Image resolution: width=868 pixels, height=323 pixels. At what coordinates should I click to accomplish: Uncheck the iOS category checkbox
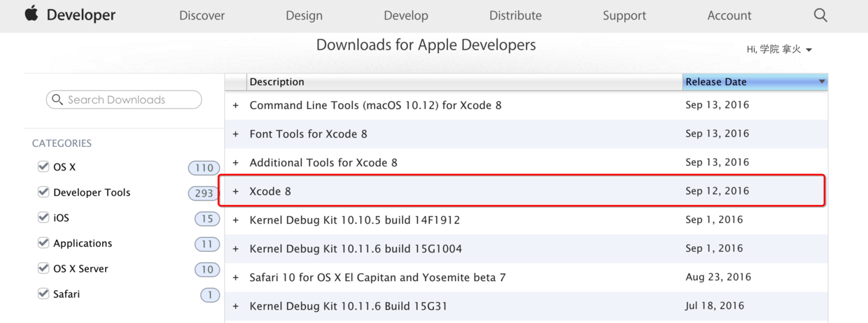coord(43,217)
